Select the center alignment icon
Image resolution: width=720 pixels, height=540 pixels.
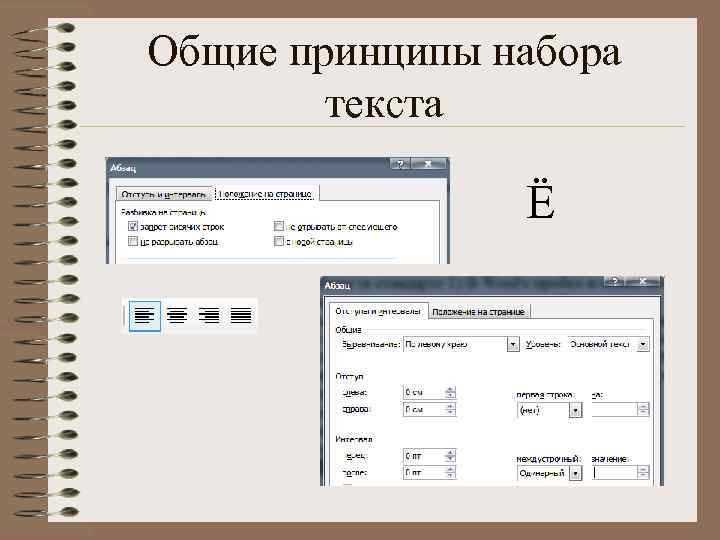[177, 316]
